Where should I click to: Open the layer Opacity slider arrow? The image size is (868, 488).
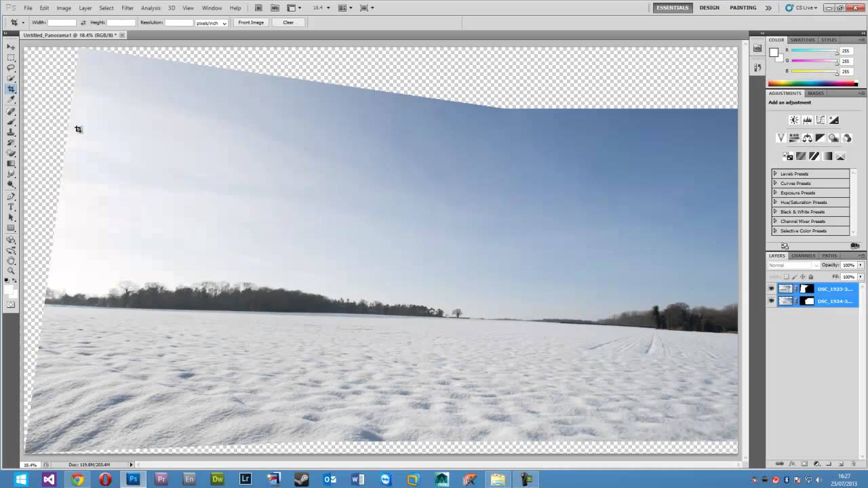861,265
